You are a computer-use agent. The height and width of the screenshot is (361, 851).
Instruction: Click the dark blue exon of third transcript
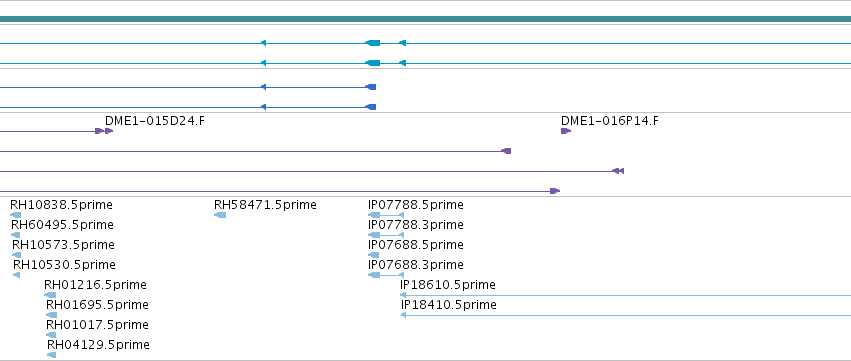tap(371, 87)
